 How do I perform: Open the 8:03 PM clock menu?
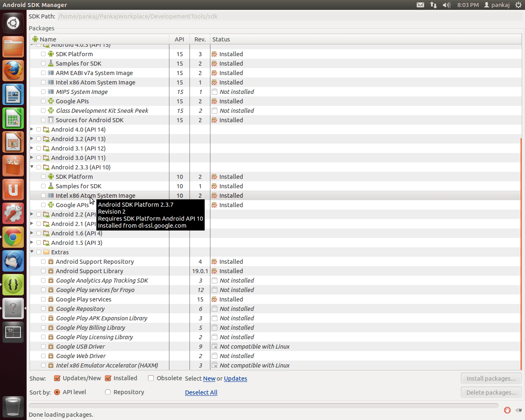click(x=468, y=5)
